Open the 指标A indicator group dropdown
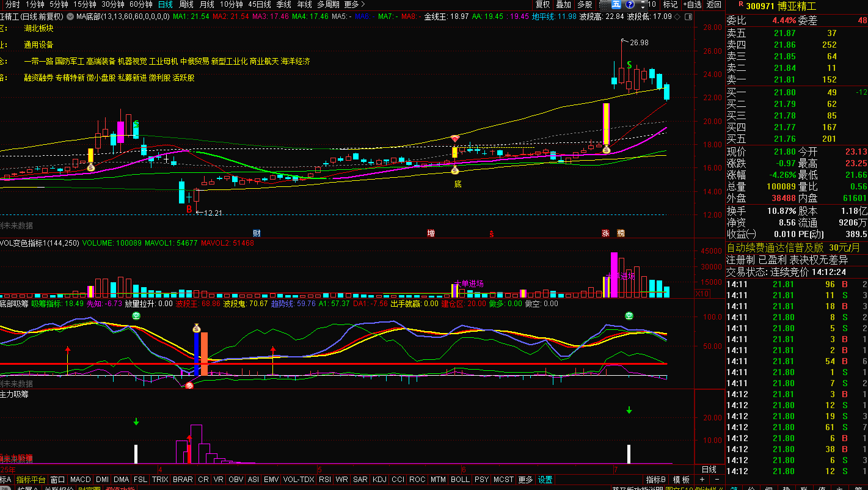The width and height of the screenshot is (868, 490). point(6,480)
